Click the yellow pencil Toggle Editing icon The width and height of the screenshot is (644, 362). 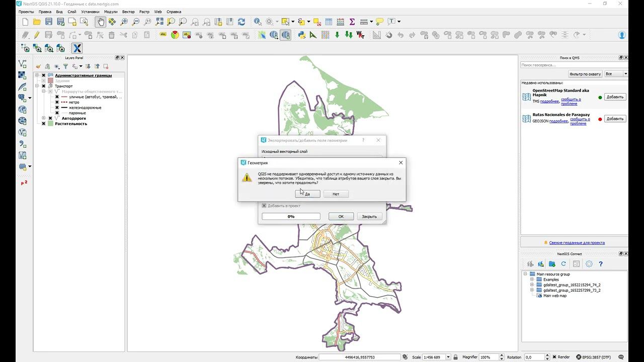(37, 35)
